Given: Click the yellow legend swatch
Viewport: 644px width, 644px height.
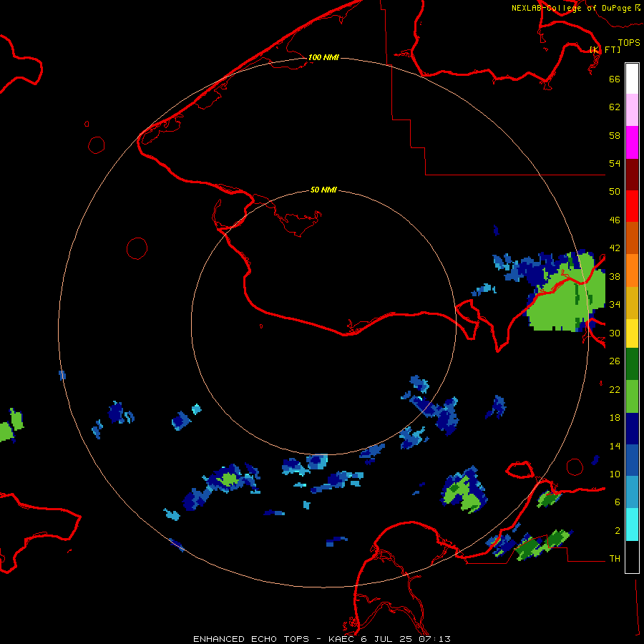Looking at the screenshot, I should pyautogui.click(x=632, y=333).
